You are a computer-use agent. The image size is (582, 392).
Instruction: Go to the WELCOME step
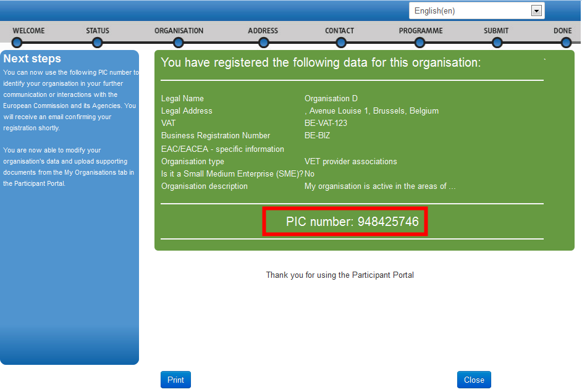[28, 31]
